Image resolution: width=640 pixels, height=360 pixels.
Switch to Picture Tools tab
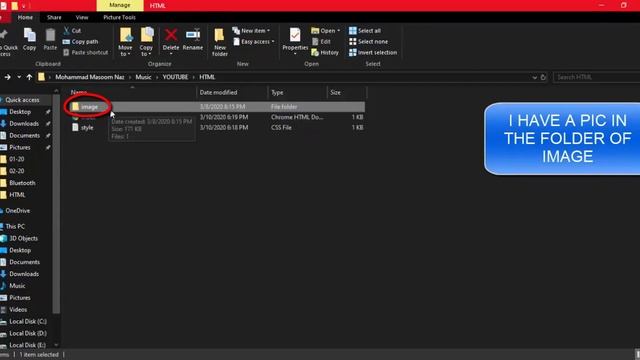coord(119,18)
